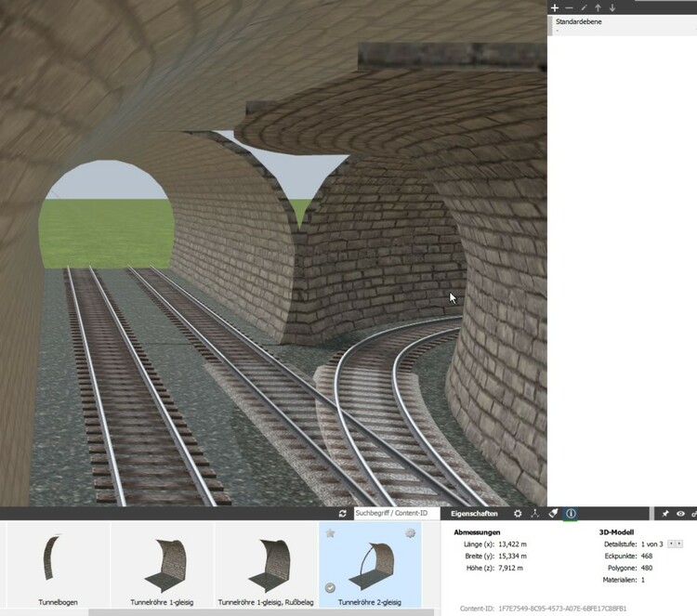The width and height of the screenshot is (697, 616).
Task: Select the Tunnelbogen thumbnail
Action: pos(59,565)
